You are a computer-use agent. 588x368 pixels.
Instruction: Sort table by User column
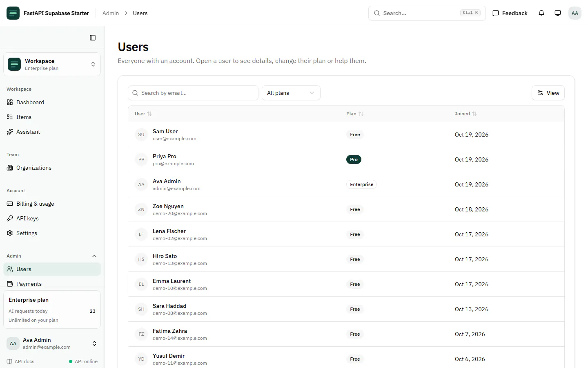click(143, 114)
